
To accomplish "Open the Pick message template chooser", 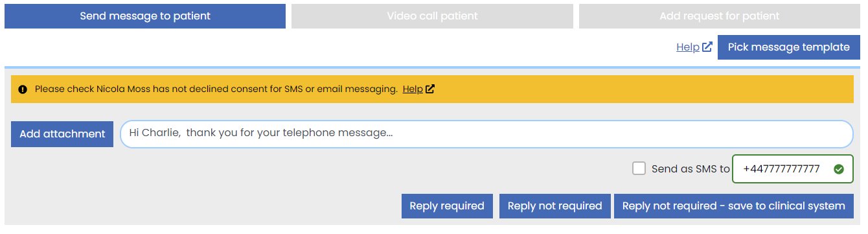I will click(789, 47).
